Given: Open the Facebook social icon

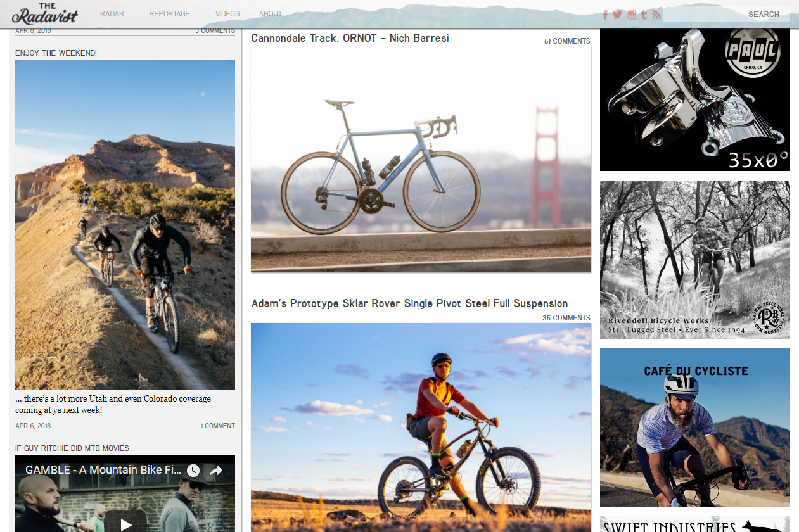Looking at the screenshot, I should [605, 15].
